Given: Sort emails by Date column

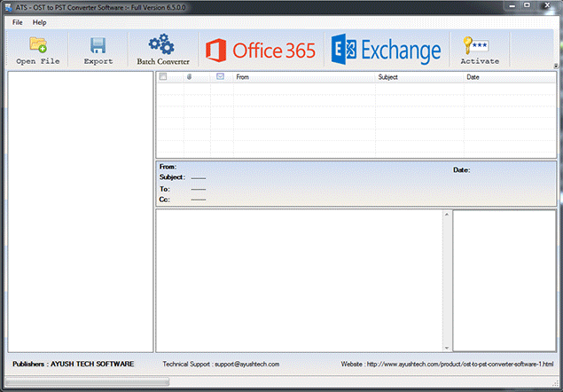Looking at the screenshot, I should point(509,77).
